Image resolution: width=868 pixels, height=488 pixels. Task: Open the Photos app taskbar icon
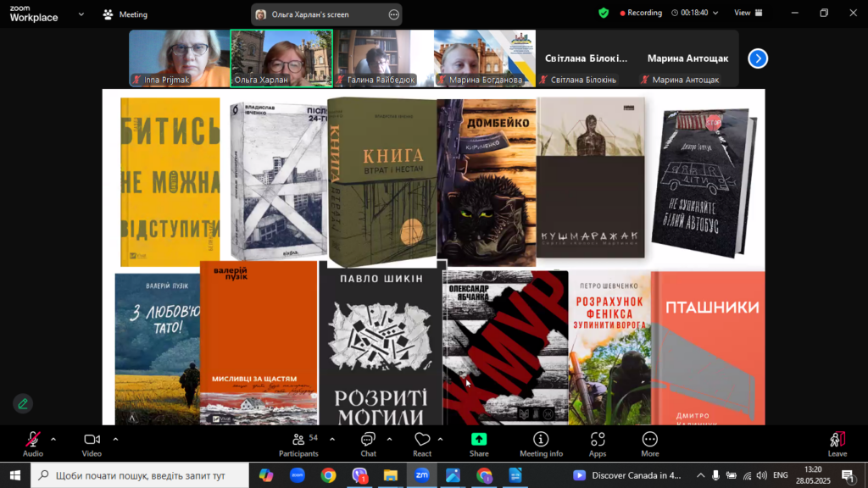click(453, 475)
